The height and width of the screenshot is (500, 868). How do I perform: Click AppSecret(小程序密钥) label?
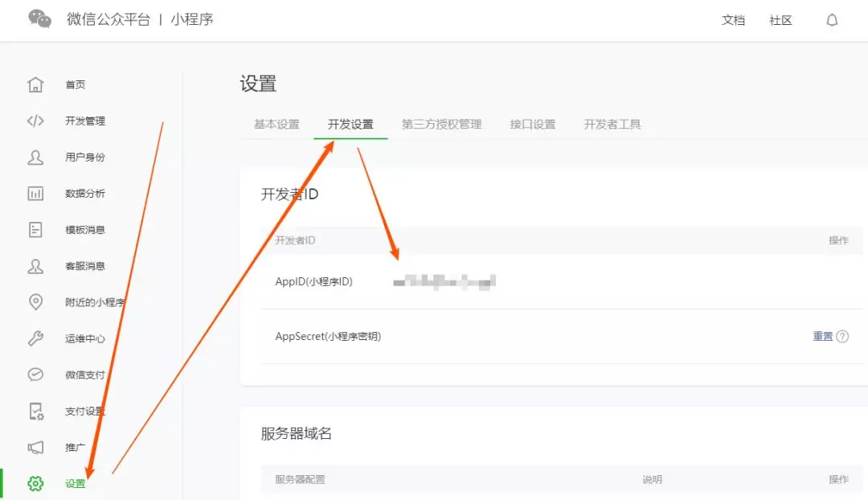pyautogui.click(x=328, y=336)
